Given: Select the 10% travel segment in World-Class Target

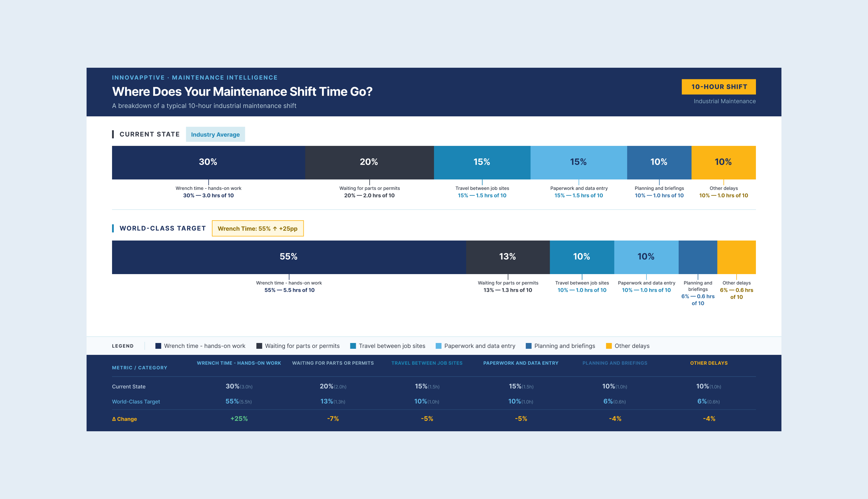Looking at the screenshot, I should [x=582, y=257].
